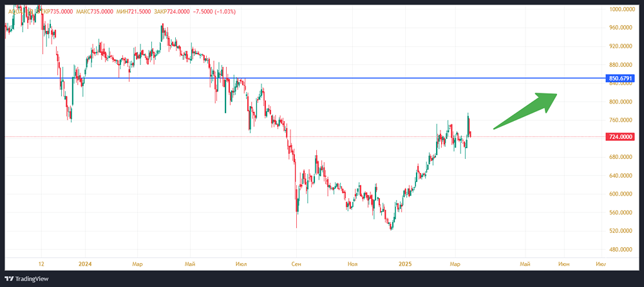Image resolution: width=644 pixels, height=287 pixels.
Task: Click the 2025 label on time axis
Action: (405, 264)
